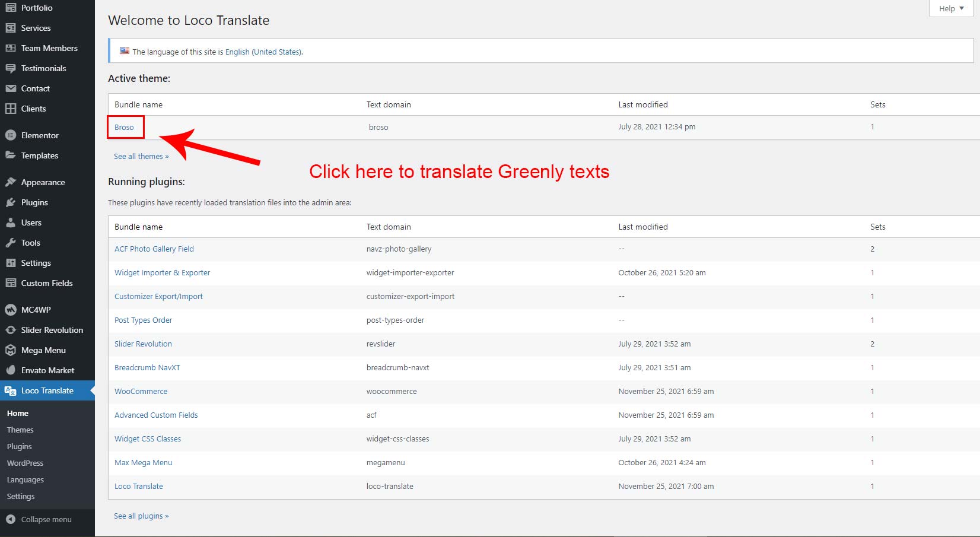Click the MC4WP sidebar icon
The image size is (980, 537).
tap(11, 310)
